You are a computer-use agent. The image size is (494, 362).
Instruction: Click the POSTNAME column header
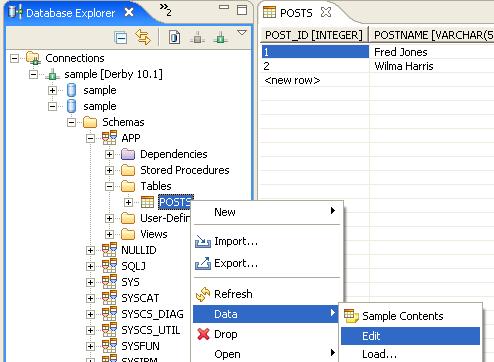tap(431, 35)
